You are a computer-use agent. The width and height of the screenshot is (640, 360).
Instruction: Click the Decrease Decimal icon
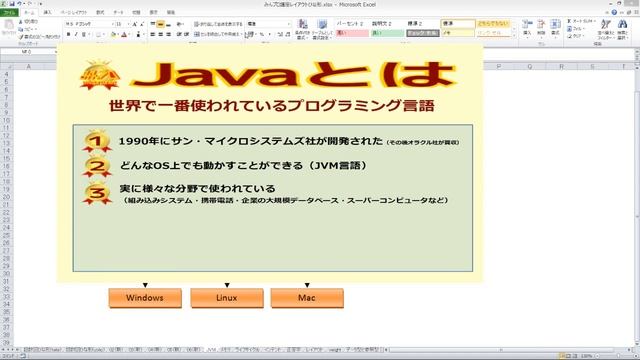tap(288, 35)
